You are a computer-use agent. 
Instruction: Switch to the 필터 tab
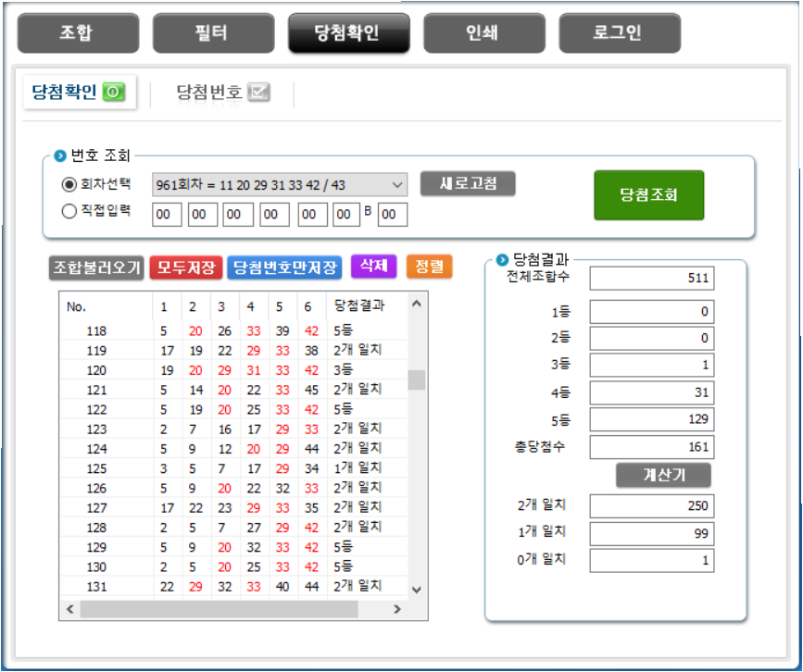click(x=213, y=33)
